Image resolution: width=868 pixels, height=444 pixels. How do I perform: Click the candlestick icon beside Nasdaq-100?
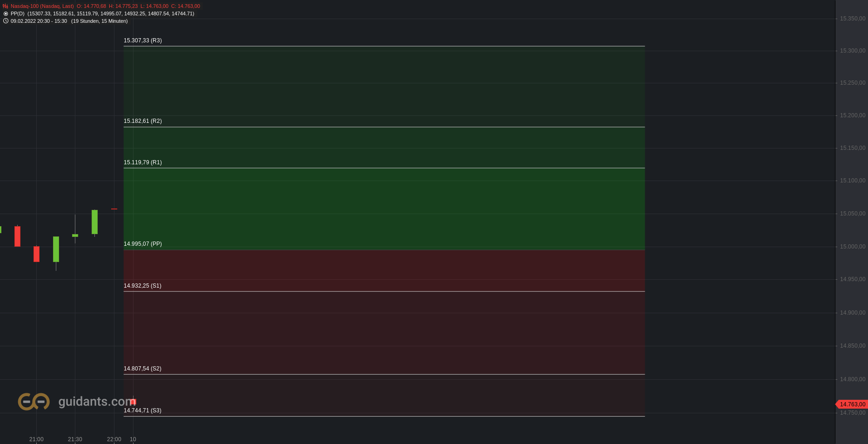6,6
